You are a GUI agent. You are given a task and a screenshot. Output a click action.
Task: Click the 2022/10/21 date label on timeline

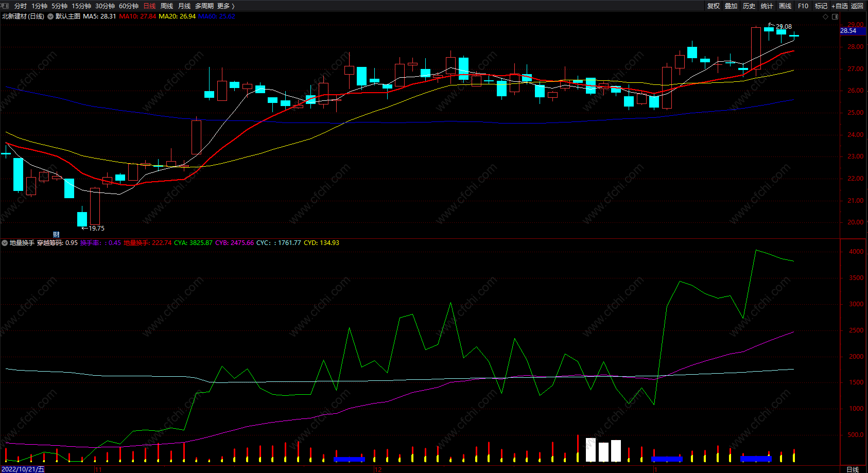coord(23,469)
